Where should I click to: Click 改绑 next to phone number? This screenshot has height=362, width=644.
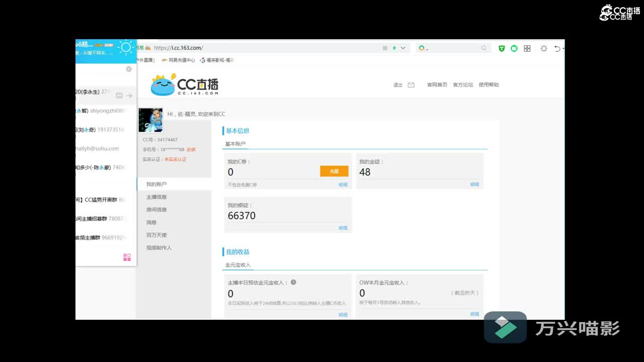point(191,149)
